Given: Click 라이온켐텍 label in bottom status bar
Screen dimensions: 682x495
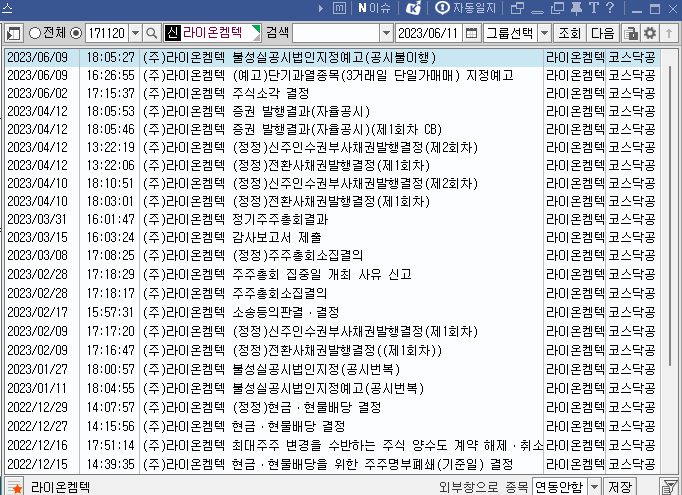Looking at the screenshot, I should point(60,487).
